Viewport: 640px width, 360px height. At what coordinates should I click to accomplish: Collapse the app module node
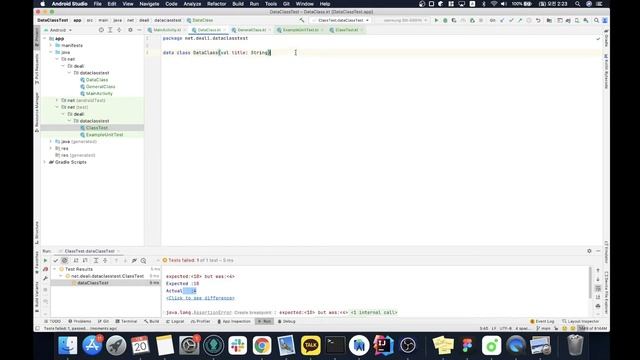click(45, 38)
